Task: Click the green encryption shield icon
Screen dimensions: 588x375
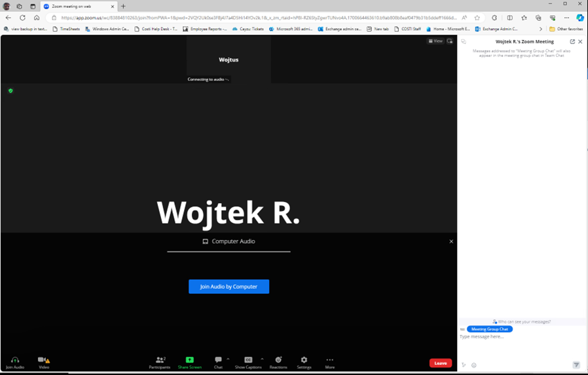Action: point(10,90)
